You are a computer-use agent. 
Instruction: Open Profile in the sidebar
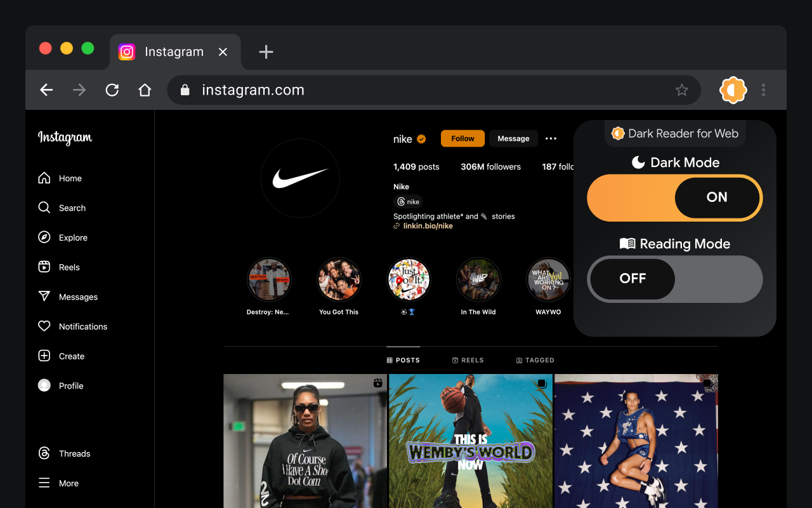coord(60,385)
